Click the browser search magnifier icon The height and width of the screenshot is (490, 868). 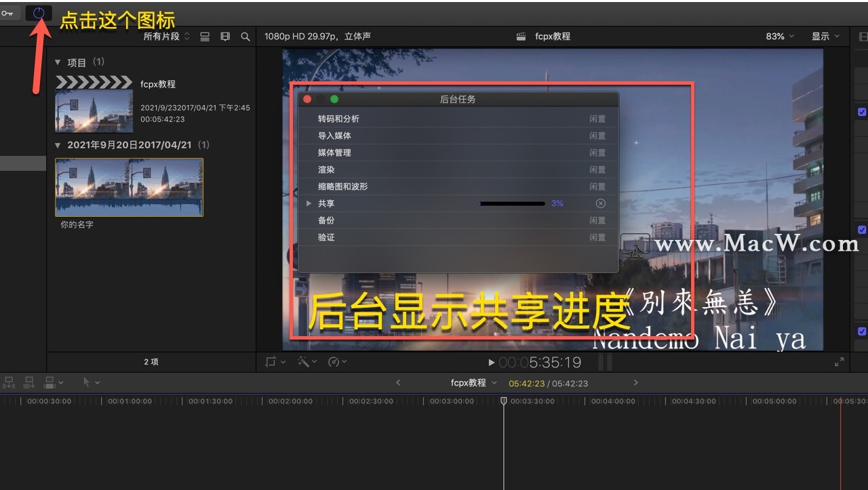point(245,37)
